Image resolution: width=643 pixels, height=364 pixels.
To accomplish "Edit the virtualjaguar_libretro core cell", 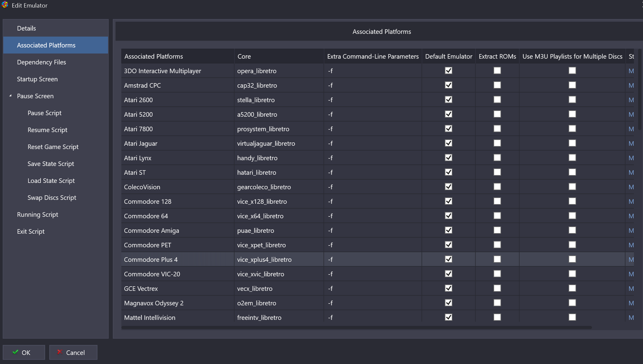I will click(279, 143).
